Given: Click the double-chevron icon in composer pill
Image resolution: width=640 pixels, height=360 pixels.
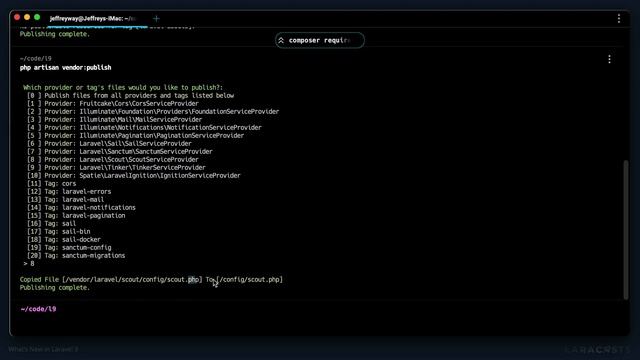Looking at the screenshot, I should pyautogui.click(x=281, y=40).
